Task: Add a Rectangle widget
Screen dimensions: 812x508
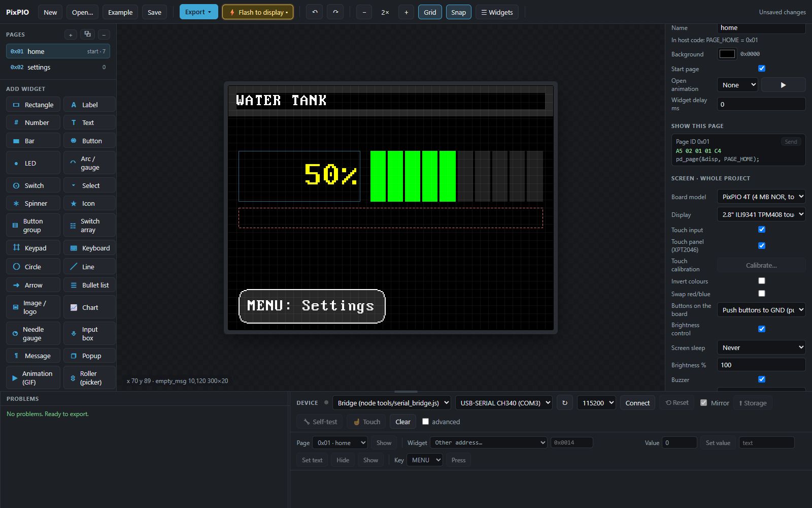Action: point(33,105)
